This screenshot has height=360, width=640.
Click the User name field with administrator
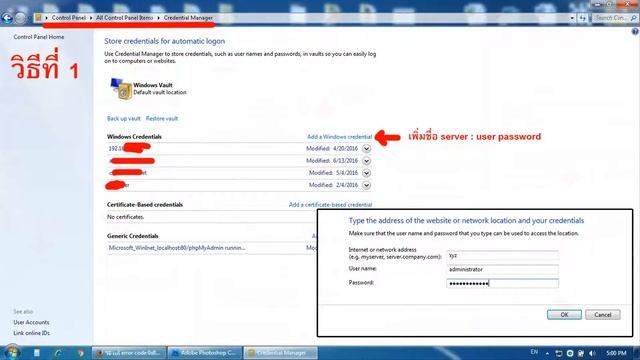click(502, 269)
